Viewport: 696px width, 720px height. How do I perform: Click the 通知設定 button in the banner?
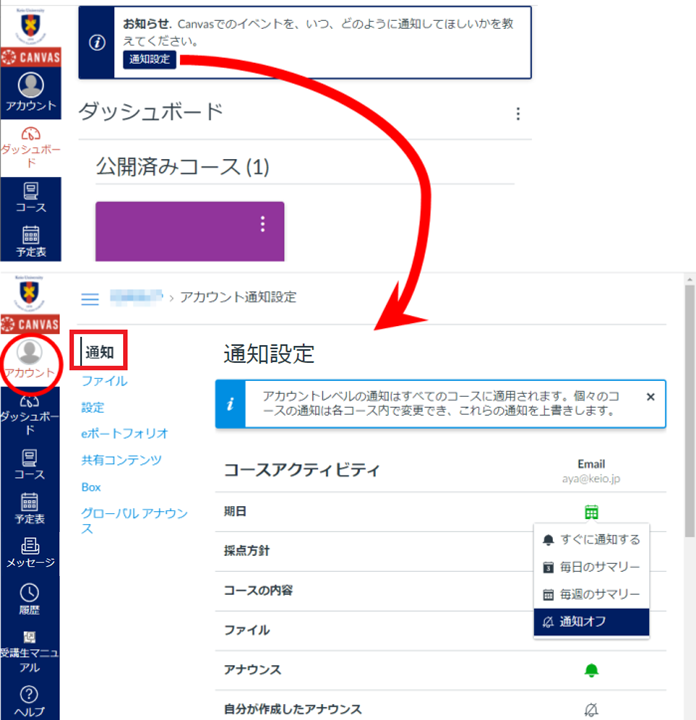pyautogui.click(x=150, y=60)
